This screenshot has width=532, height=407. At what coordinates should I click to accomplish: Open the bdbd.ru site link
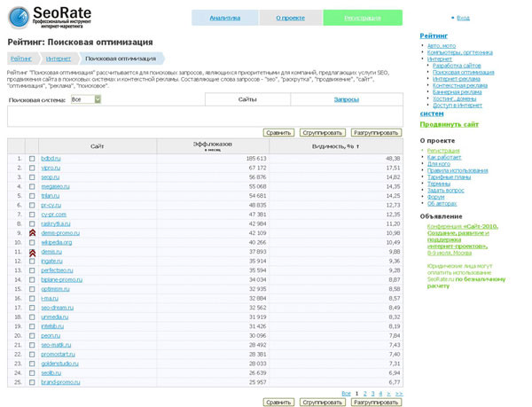pos(51,159)
